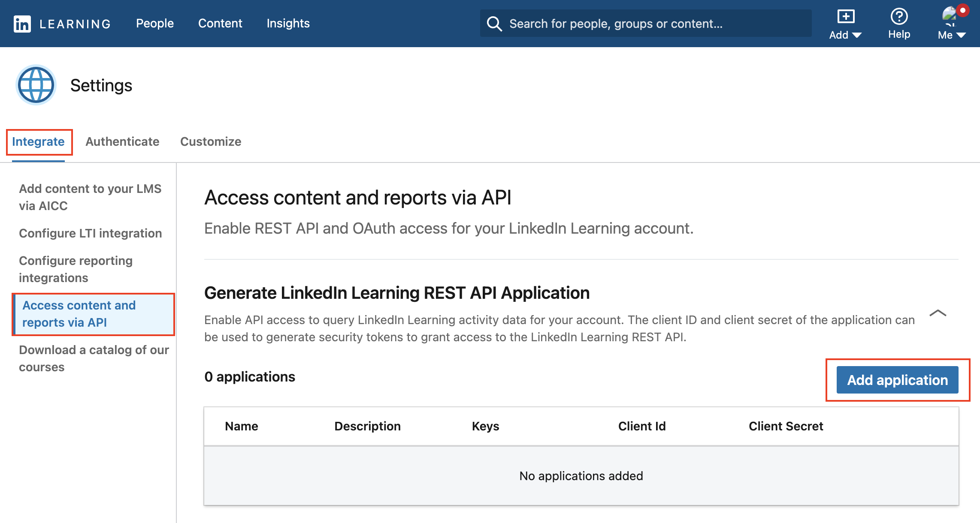Click the 0 applications count text
Image resolution: width=980 pixels, height=523 pixels.
(x=250, y=376)
